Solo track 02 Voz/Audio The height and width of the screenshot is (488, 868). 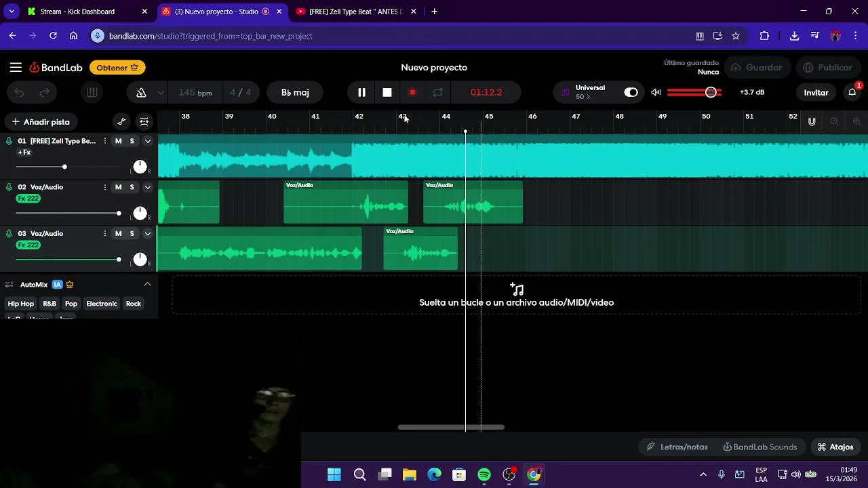point(132,187)
